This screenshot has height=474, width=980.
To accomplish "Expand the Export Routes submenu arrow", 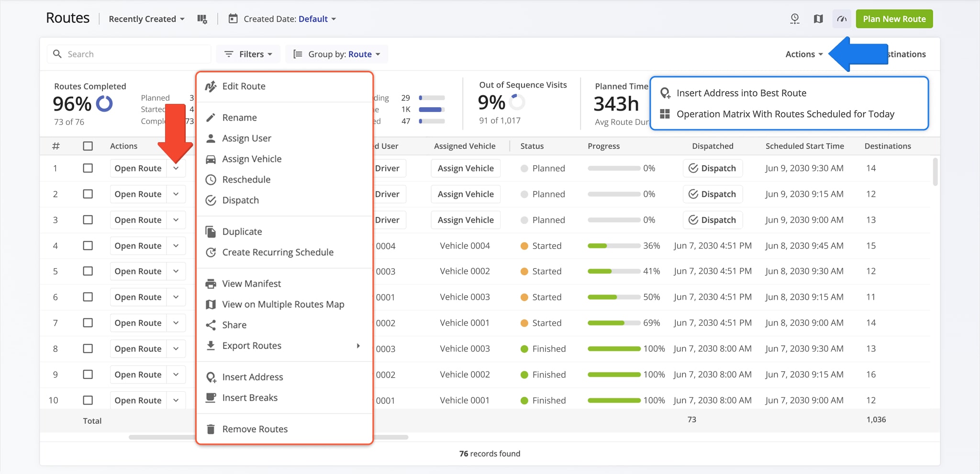I will click(358, 346).
